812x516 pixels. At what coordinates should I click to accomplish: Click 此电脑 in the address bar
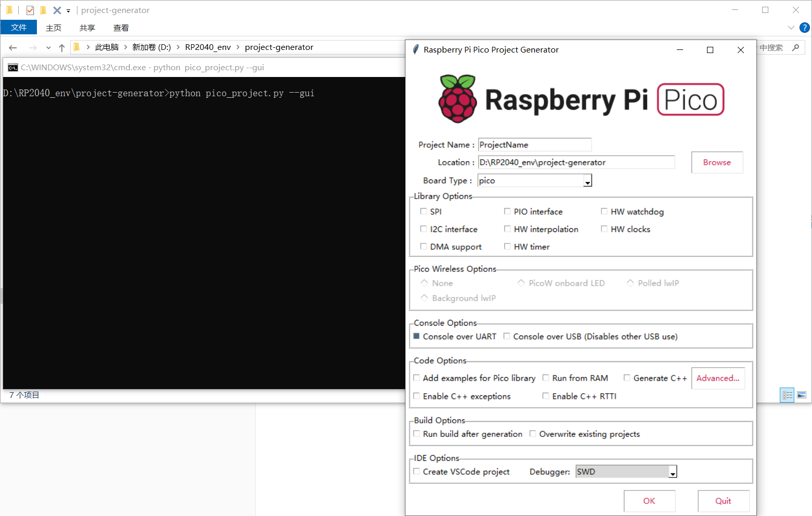107,47
